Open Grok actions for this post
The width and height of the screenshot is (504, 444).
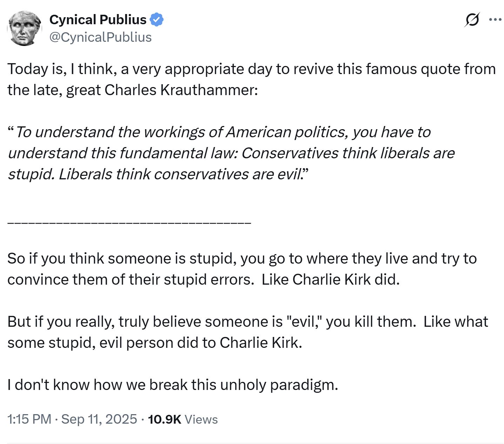tap(472, 20)
